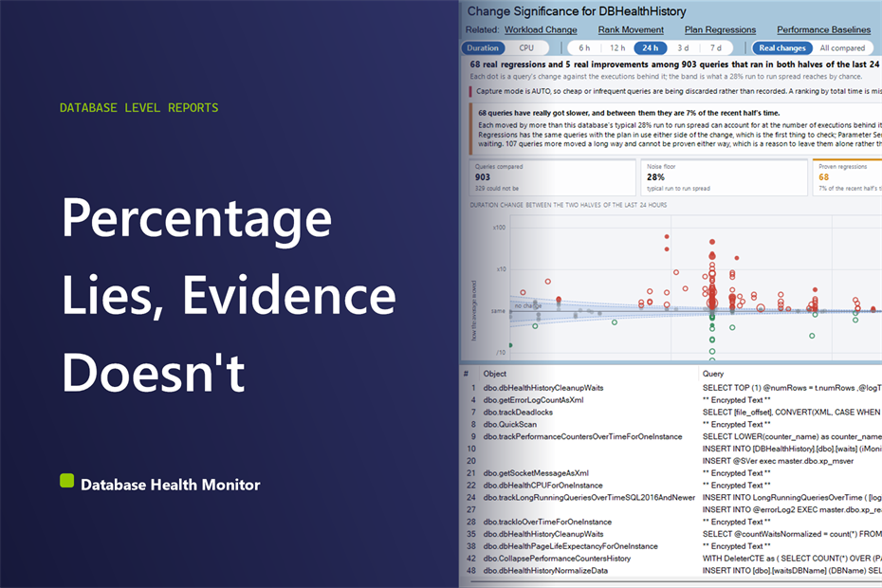Choose the 24 h time range
882x588 pixels.
(651, 47)
